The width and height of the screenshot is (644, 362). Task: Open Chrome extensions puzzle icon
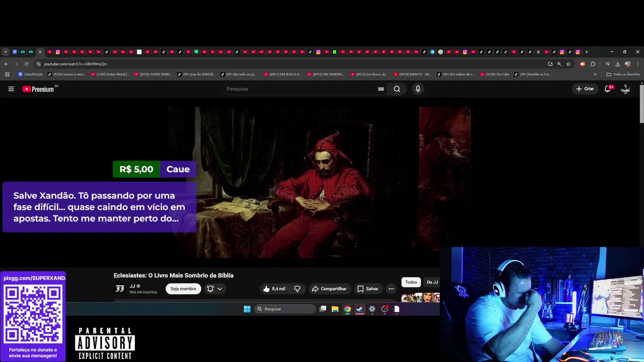[593, 64]
